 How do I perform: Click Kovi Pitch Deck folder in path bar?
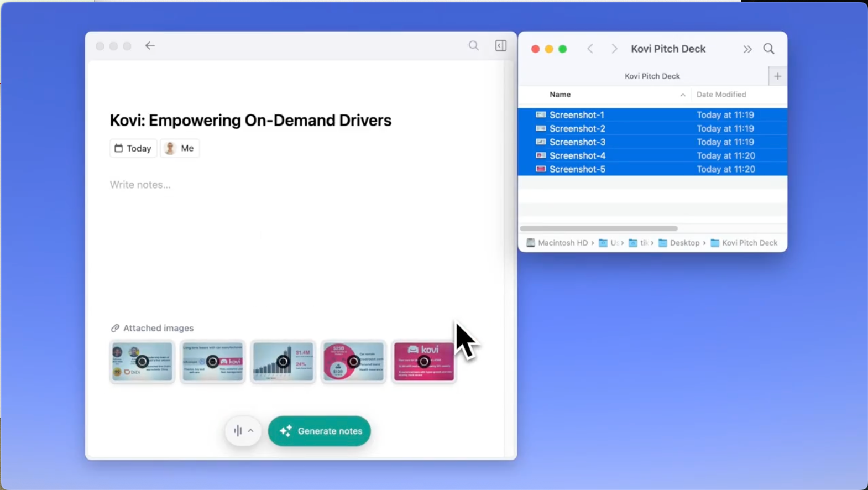pyautogui.click(x=744, y=243)
